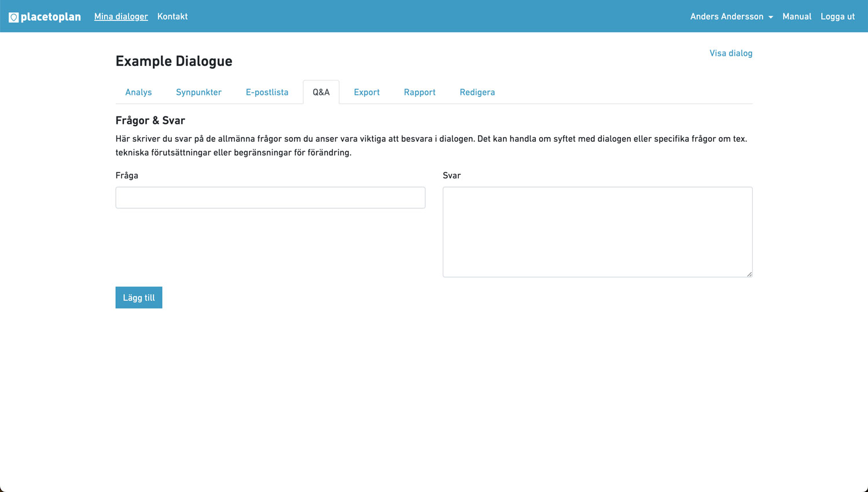
Task: Open the Manual link
Action: (x=796, y=16)
